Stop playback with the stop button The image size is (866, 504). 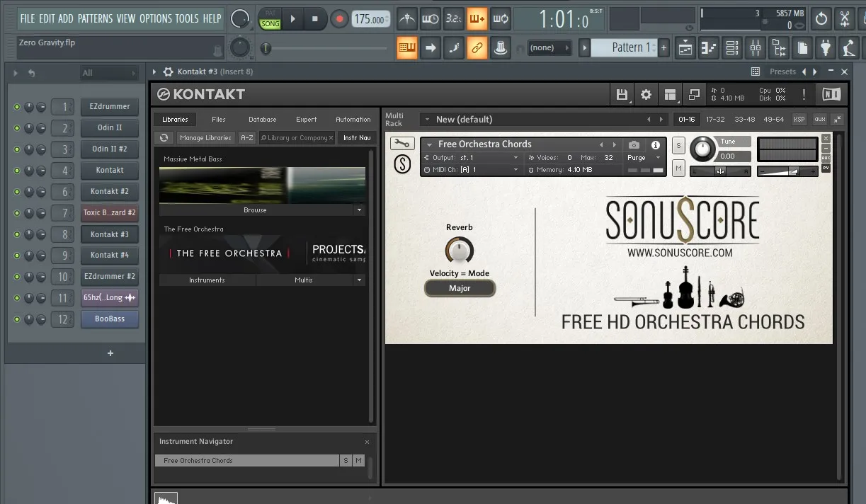(315, 19)
